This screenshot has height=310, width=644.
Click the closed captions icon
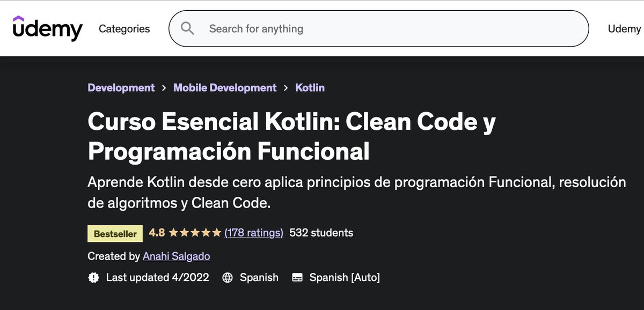pos(297,278)
